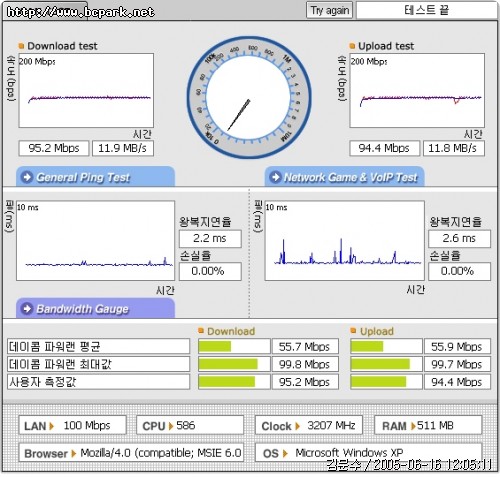Click the orange Download test bullet icon
This screenshot has width=500, height=477.
(x=21, y=46)
